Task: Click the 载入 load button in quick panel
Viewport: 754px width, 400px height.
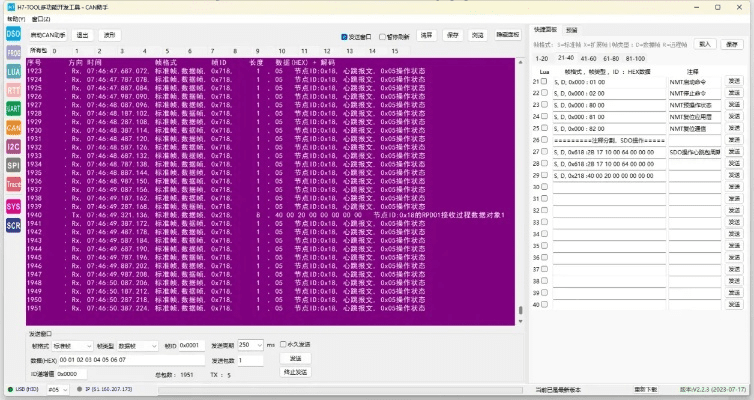Action: click(x=704, y=44)
